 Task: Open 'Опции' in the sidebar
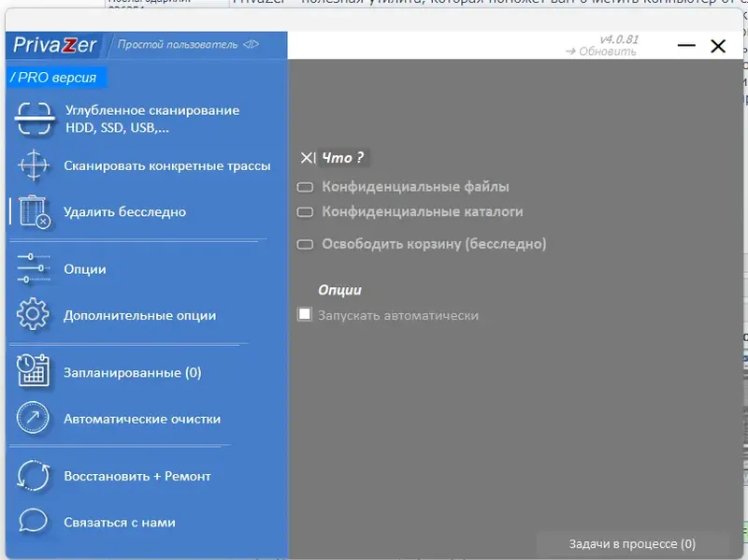pos(85,269)
